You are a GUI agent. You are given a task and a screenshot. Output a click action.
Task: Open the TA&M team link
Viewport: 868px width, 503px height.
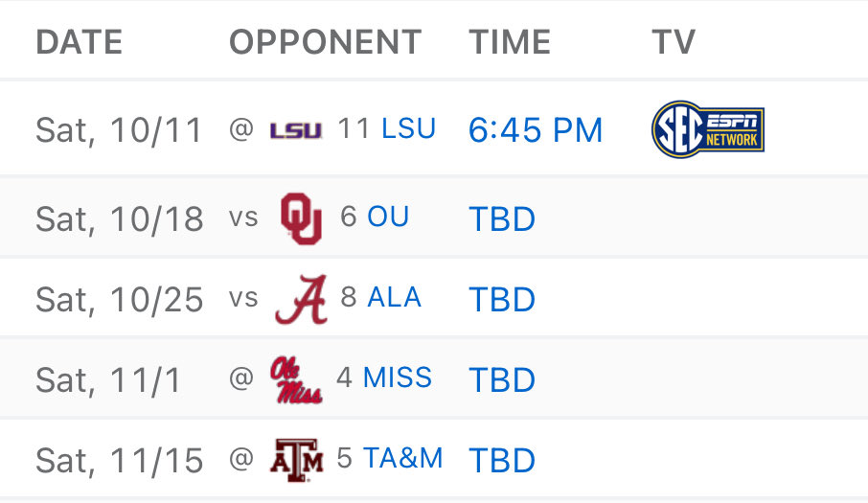(x=402, y=458)
